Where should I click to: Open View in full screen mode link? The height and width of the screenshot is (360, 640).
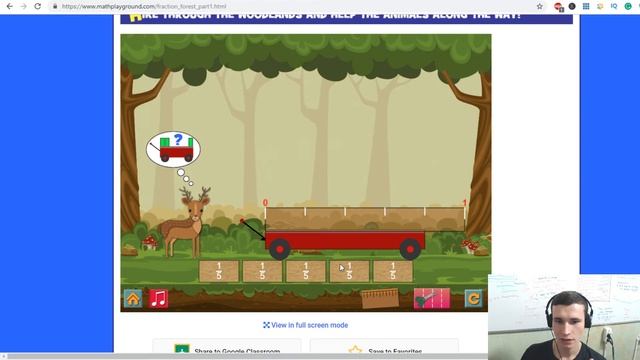[306, 325]
